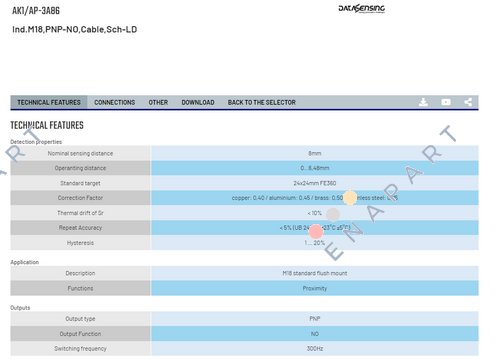Screen dimensions: 500x360
Task: Switch to the Technical Features tab
Action: (x=49, y=102)
